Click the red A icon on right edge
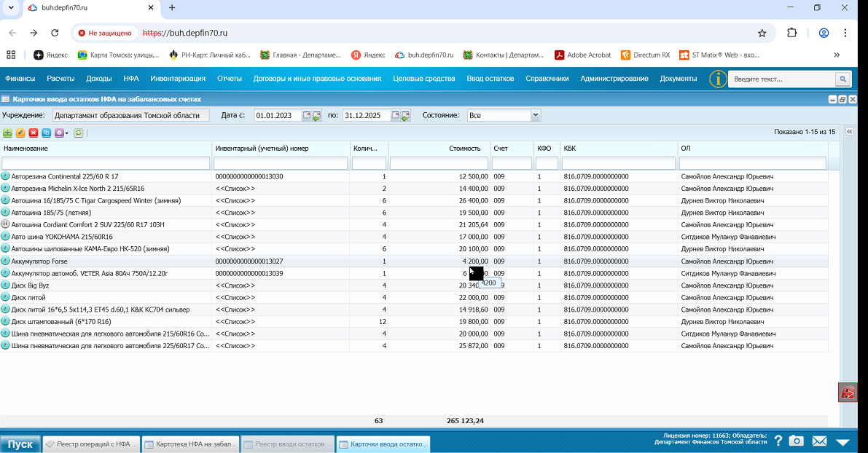 coord(848,393)
